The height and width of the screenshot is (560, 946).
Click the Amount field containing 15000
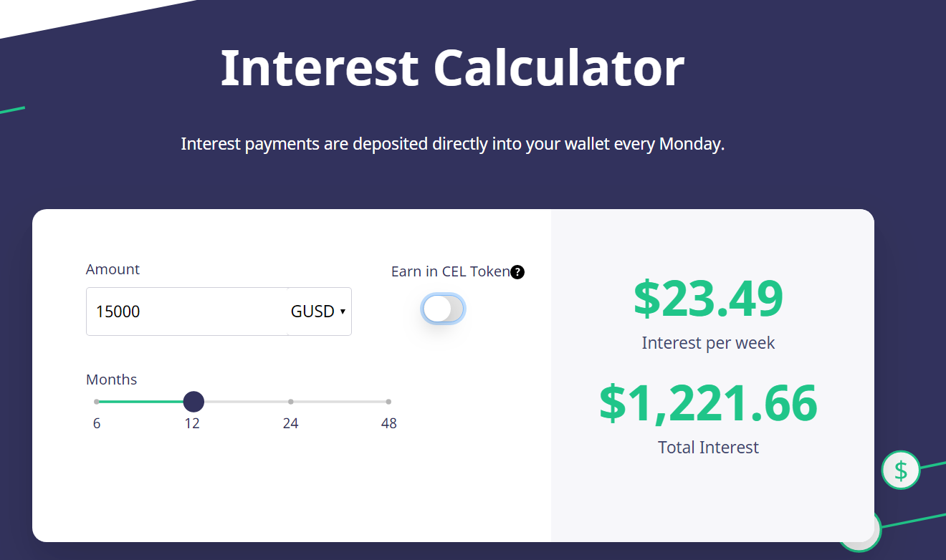coord(187,312)
